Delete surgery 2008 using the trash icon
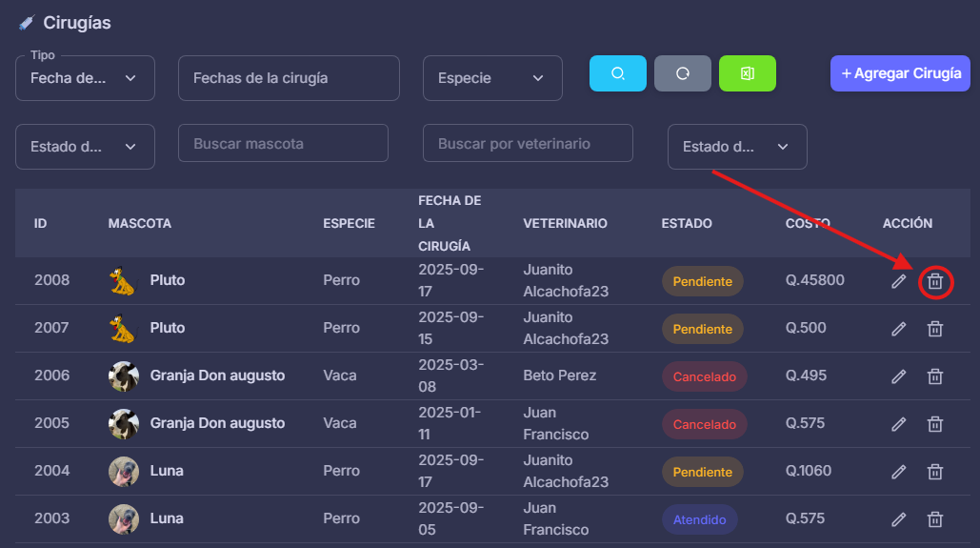 click(935, 281)
